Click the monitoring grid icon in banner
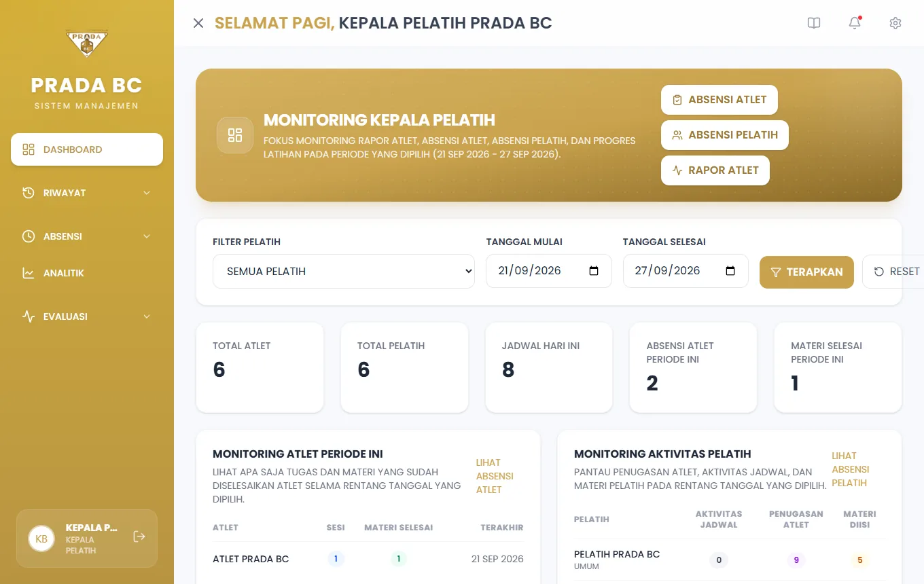 click(x=235, y=135)
